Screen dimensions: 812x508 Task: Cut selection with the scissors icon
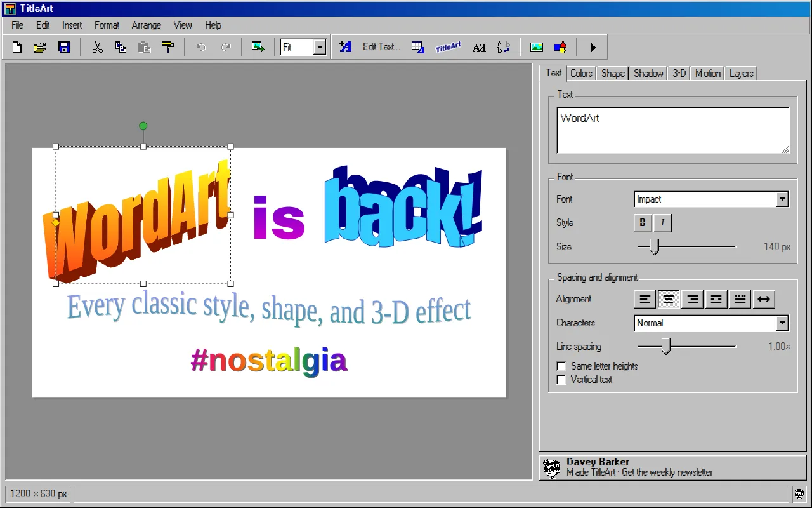(x=97, y=47)
